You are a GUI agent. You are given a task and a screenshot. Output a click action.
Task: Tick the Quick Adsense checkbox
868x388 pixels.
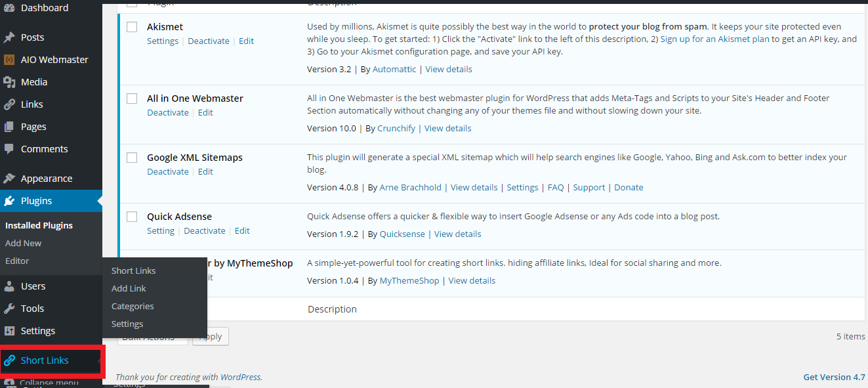coord(132,217)
